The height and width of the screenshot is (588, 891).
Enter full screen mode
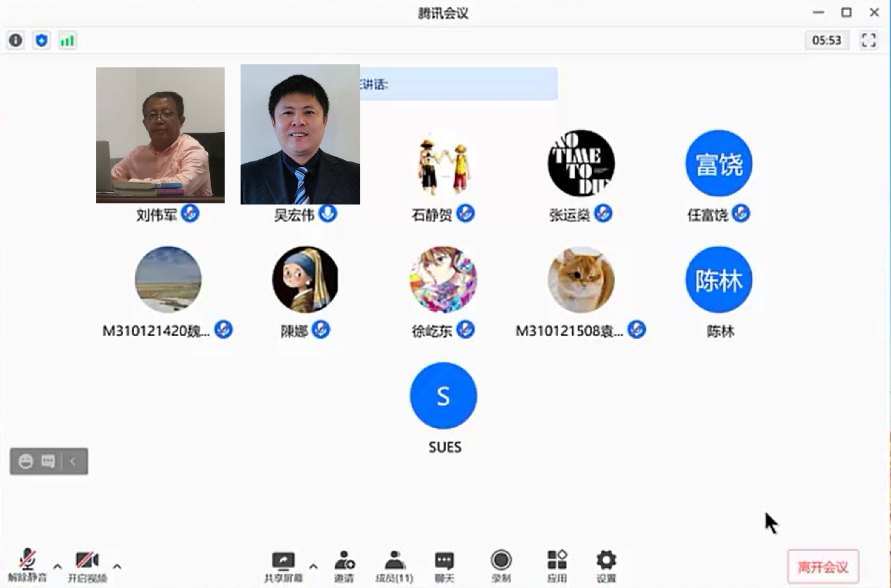click(x=869, y=40)
